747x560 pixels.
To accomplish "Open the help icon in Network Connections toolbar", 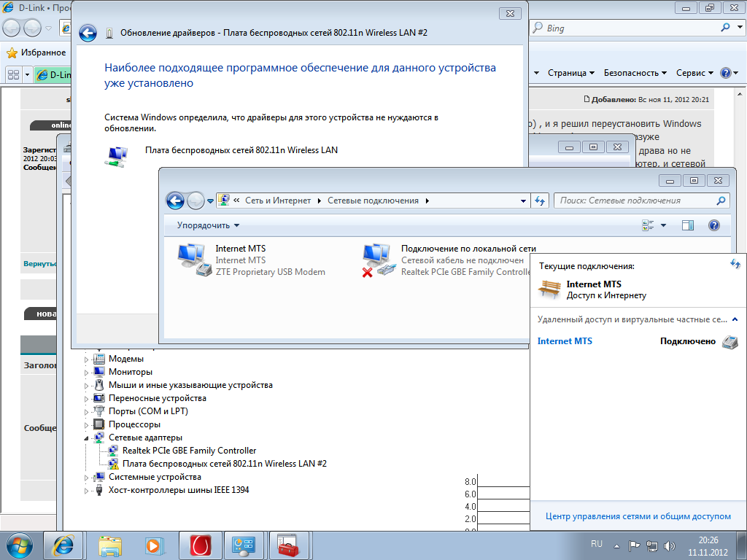I will [x=714, y=225].
